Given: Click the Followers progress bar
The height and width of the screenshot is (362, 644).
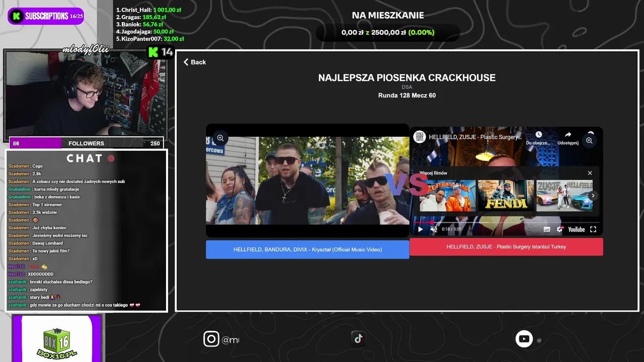Looking at the screenshot, I should tap(86, 143).
